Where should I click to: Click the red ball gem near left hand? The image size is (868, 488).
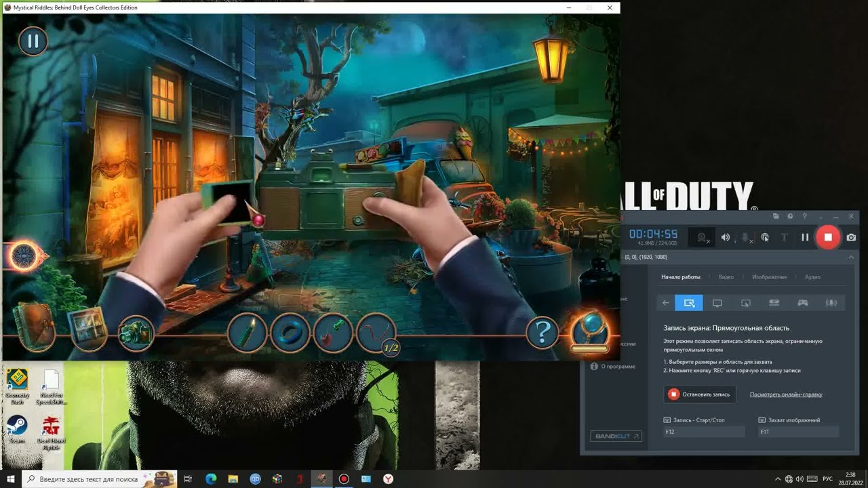(258, 220)
